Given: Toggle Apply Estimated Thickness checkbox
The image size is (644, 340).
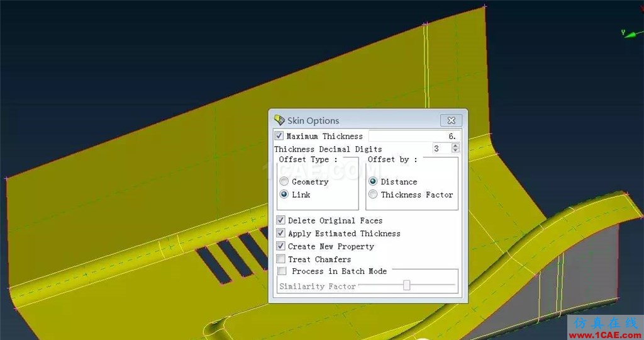Looking at the screenshot, I should coord(280,233).
